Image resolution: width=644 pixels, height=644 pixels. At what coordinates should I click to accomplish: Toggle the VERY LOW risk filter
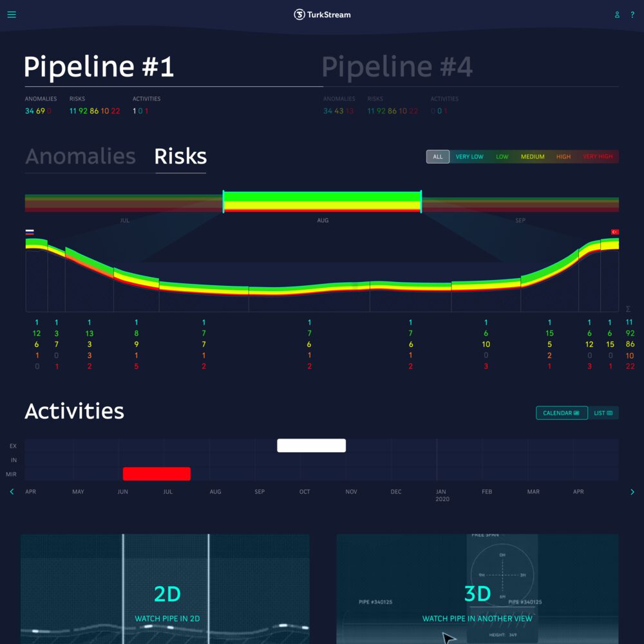pos(469,156)
